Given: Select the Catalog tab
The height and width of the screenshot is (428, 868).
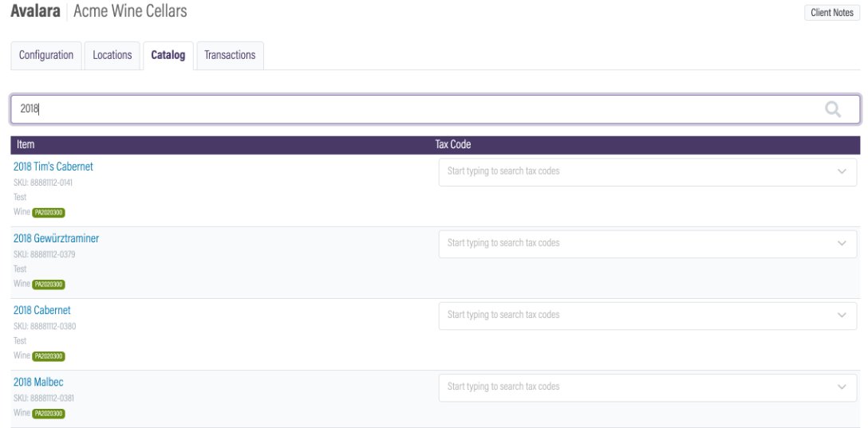Looking at the screenshot, I should (x=168, y=55).
